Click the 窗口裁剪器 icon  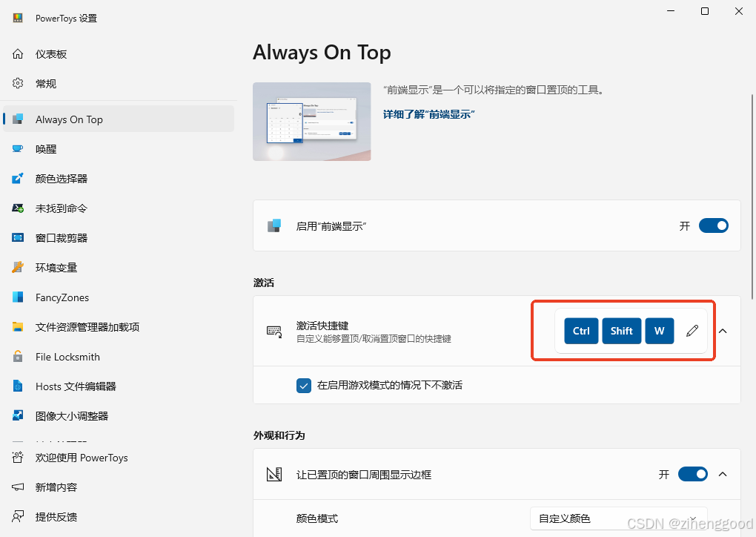point(18,238)
